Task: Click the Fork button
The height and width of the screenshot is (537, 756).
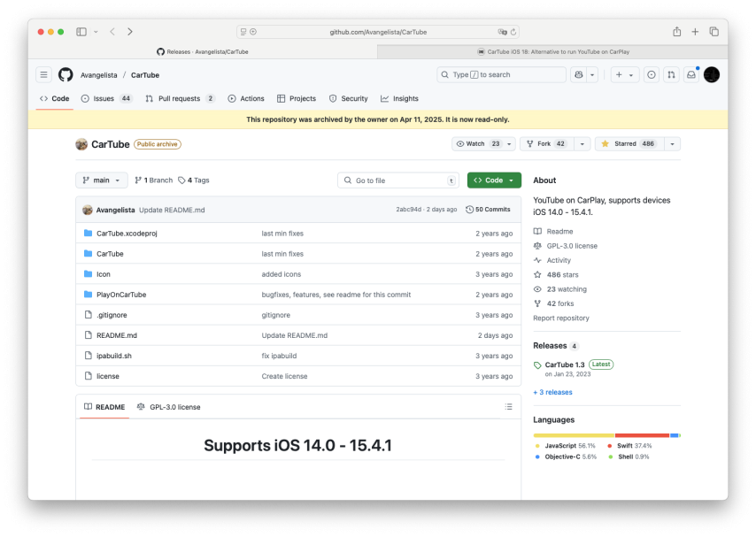Action: (547, 143)
